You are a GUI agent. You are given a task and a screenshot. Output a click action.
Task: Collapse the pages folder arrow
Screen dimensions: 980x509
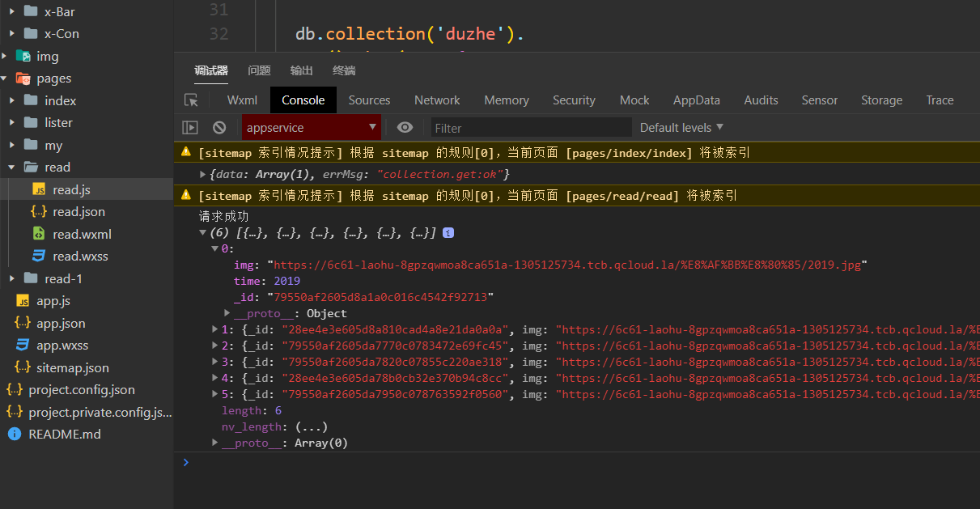click(x=5, y=78)
